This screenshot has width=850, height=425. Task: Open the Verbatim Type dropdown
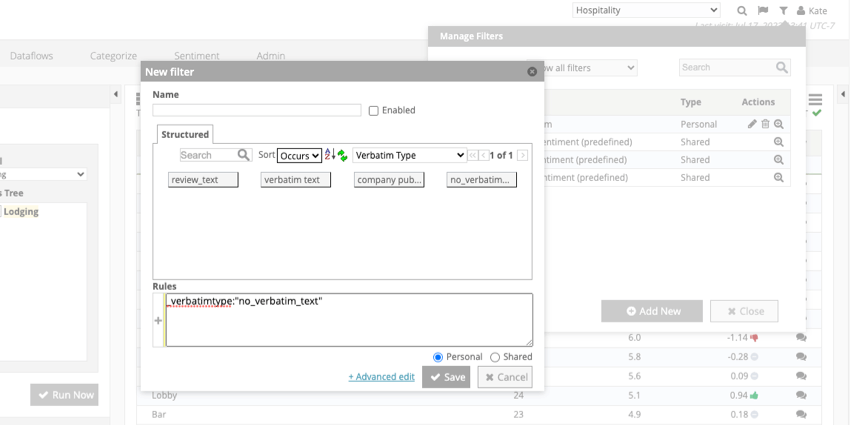[409, 155]
